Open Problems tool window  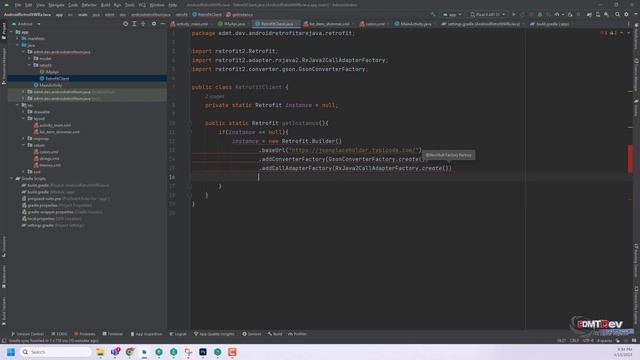[84, 334]
